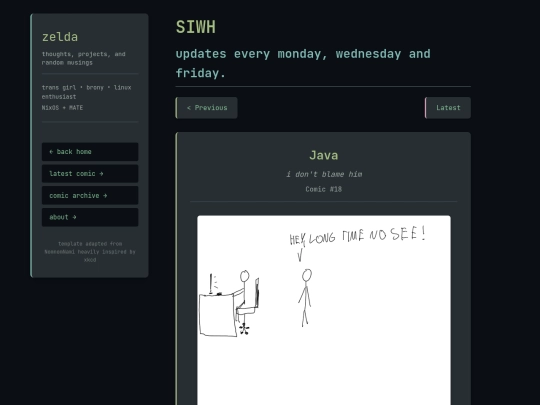Viewport: 540px width, 405px height.
Task: Click the zelda site title
Action: [60, 37]
